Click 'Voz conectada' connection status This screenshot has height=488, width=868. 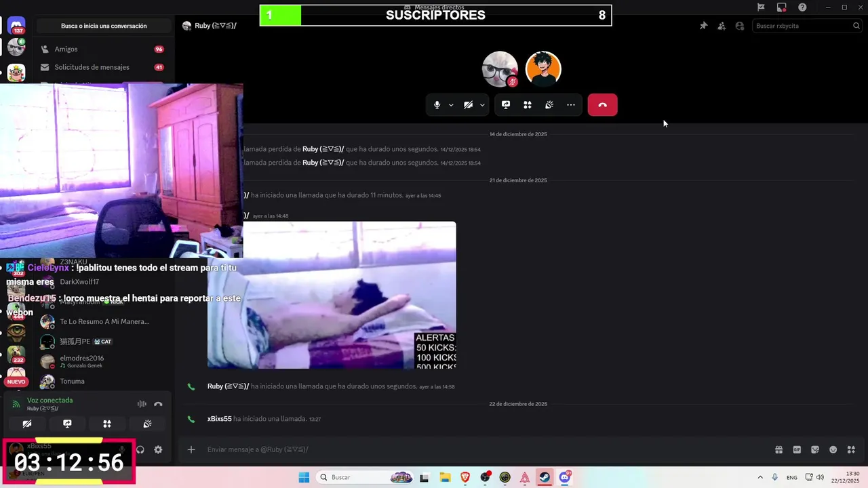pos(50,400)
